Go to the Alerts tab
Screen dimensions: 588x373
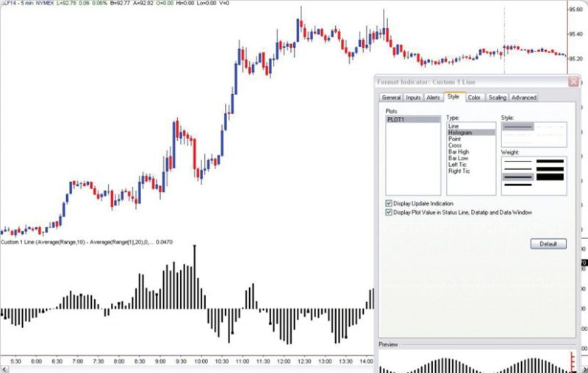433,98
